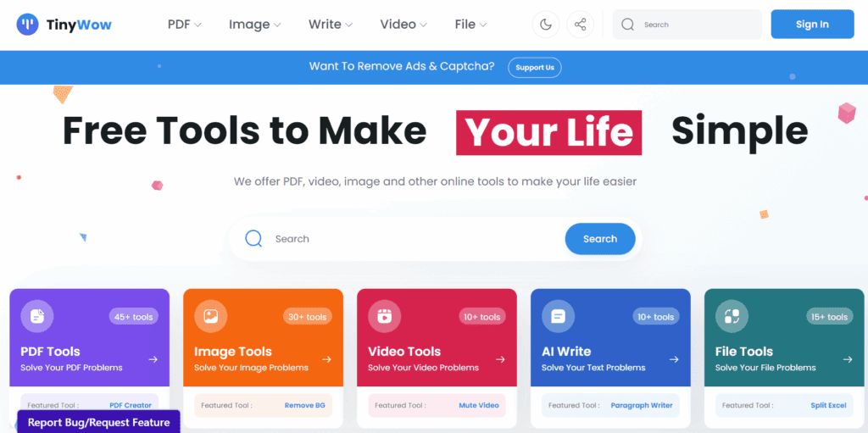The width and height of the screenshot is (868, 433).
Task: Click the Support Us button in the banner
Action: tap(535, 68)
